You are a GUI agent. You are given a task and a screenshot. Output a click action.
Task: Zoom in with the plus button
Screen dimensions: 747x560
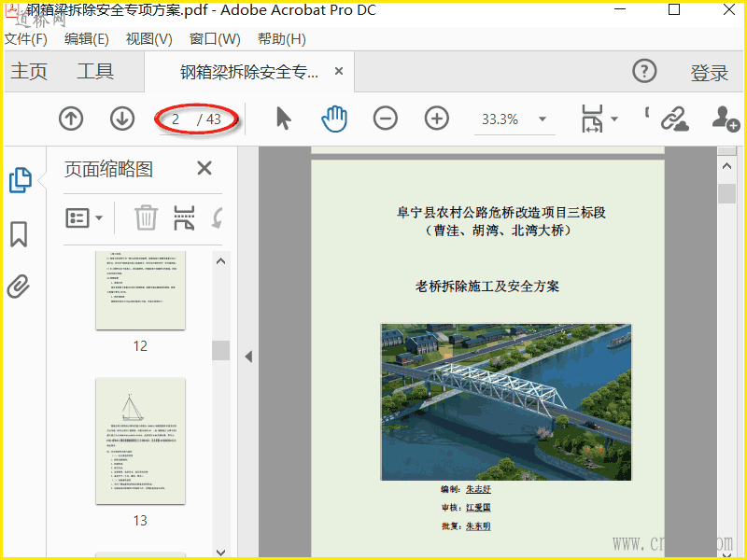[436, 119]
